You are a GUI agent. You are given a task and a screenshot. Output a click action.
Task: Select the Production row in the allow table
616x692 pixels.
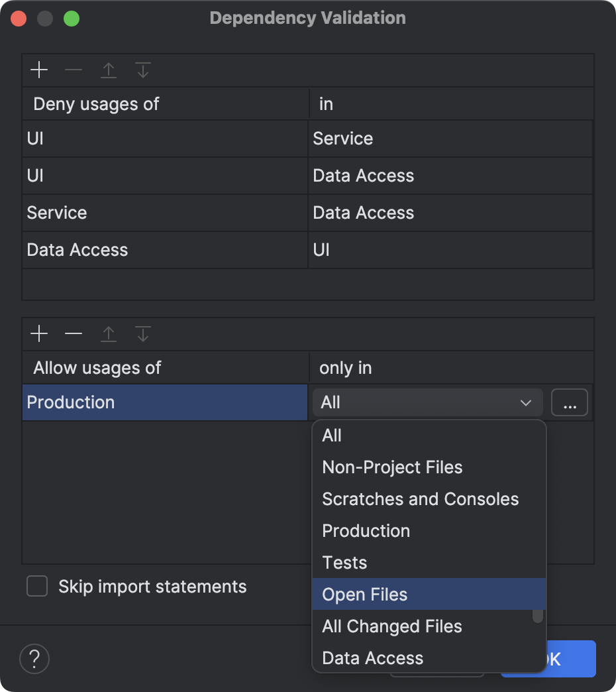pos(164,402)
